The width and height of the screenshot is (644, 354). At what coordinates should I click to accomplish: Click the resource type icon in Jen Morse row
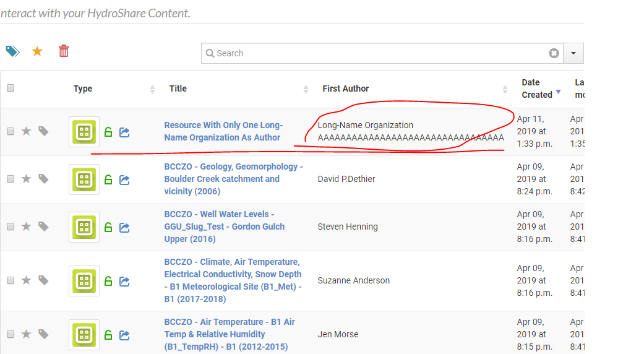click(x=84, y=335)
